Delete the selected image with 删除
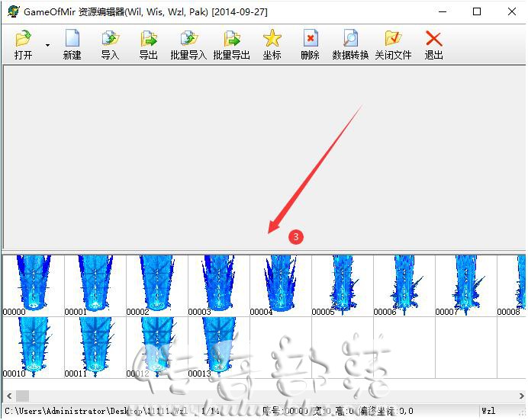The width and height of the screenshot is (528, 420). [x=310, y=45]
